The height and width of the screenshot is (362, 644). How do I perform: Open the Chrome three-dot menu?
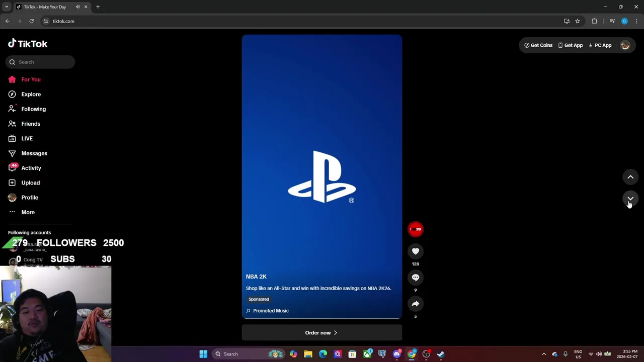[x=636, y=21]
